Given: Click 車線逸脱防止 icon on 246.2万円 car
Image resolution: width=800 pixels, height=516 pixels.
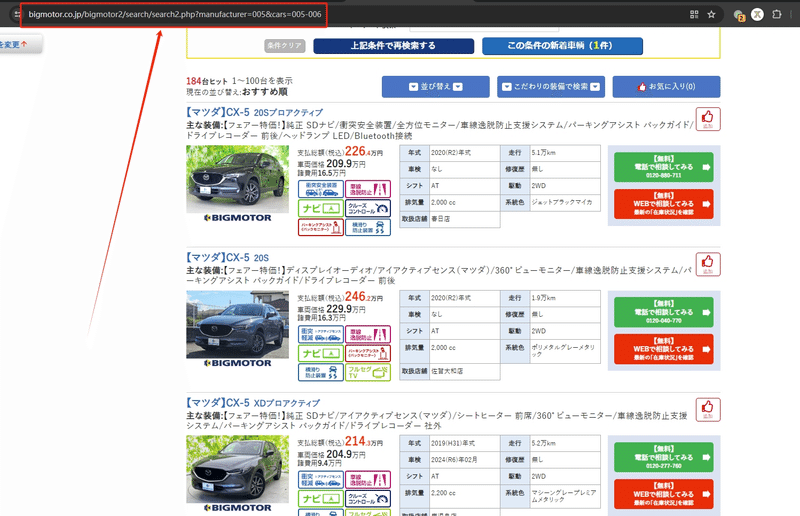Looking at the screenshot, I should tap(368, 334).
